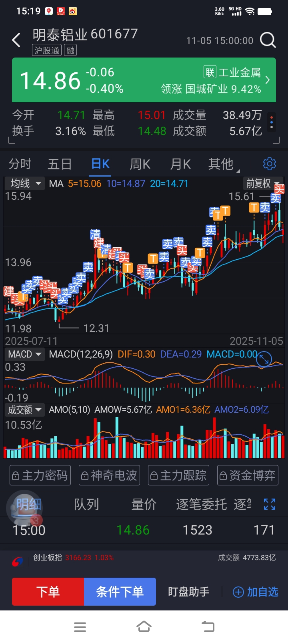This screenshot has width=288, height=644.
Task: Tap DIF=0.30 value
Action: (x=136, y=354)
